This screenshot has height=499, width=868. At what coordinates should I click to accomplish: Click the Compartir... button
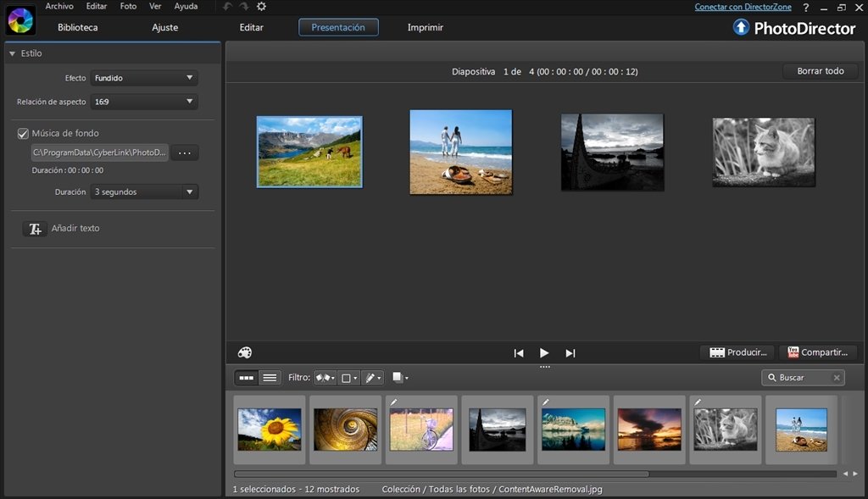pyautogui.click(x=818, y=352)
